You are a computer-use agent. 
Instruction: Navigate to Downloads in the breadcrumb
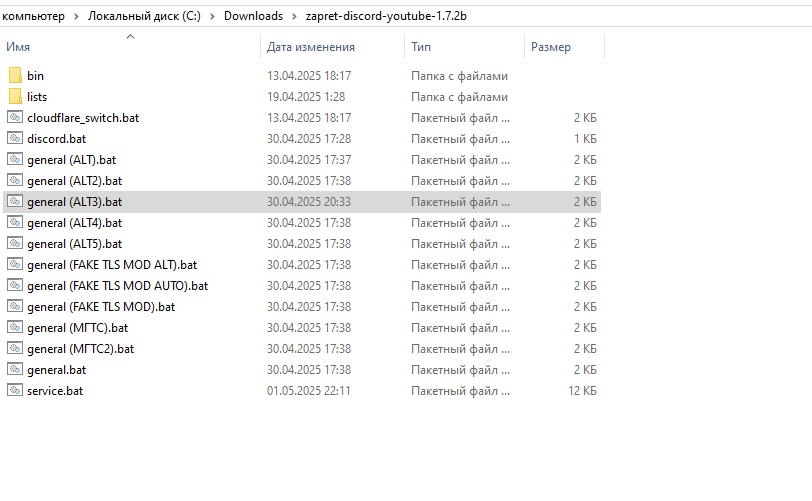[x=253, y=16]
